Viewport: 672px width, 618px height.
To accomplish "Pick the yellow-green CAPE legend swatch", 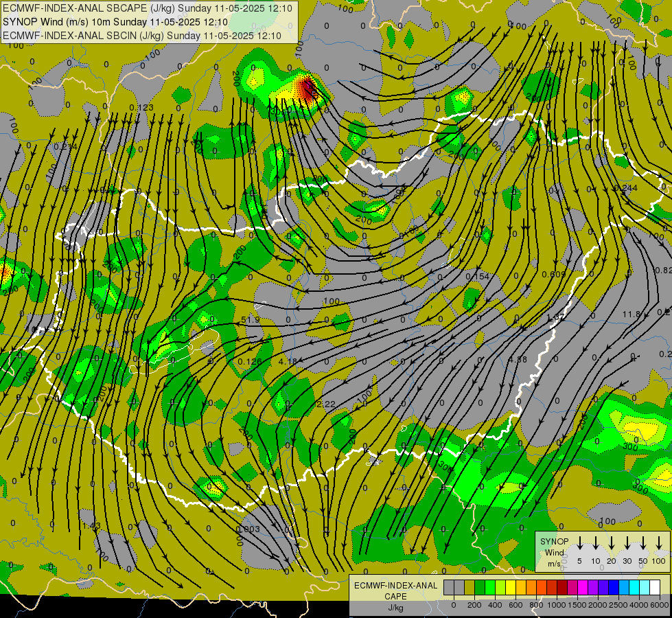I will coord(500,587).
